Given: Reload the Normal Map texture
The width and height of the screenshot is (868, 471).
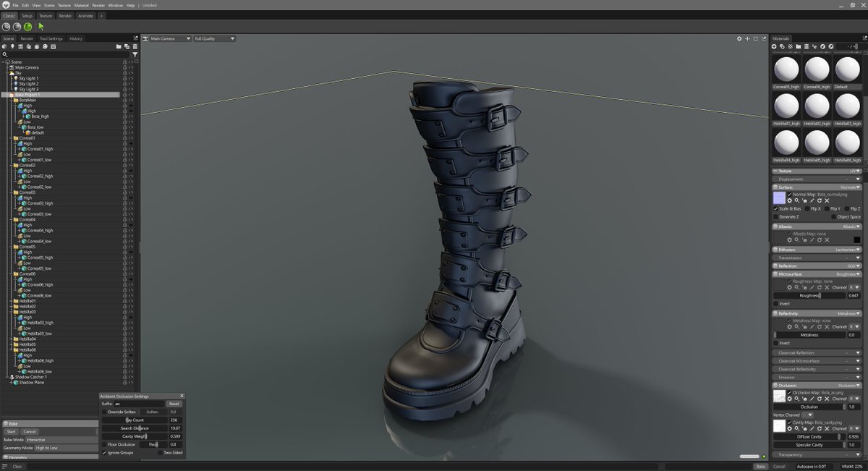Looking at the screenshot, I should coord(819,200).
